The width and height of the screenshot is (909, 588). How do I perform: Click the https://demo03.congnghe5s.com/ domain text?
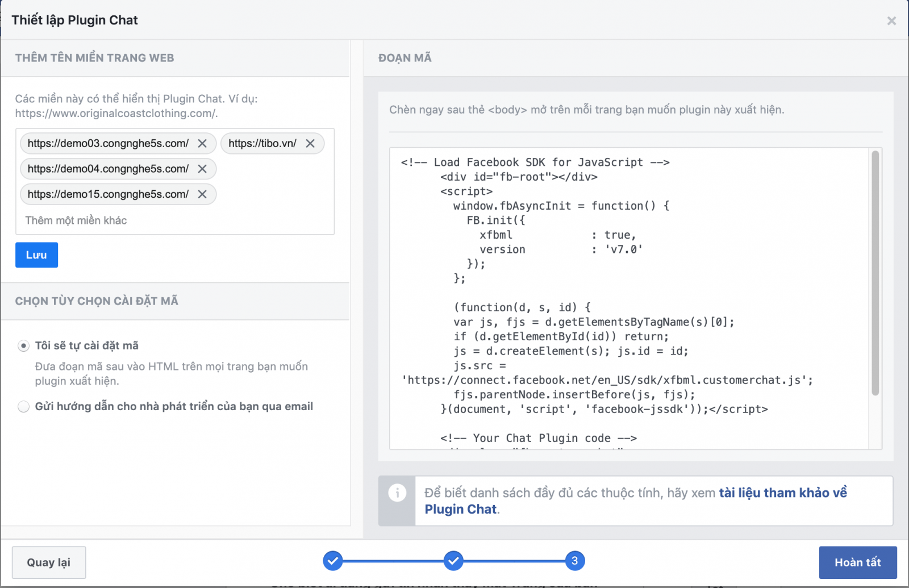tap(108, 144)
